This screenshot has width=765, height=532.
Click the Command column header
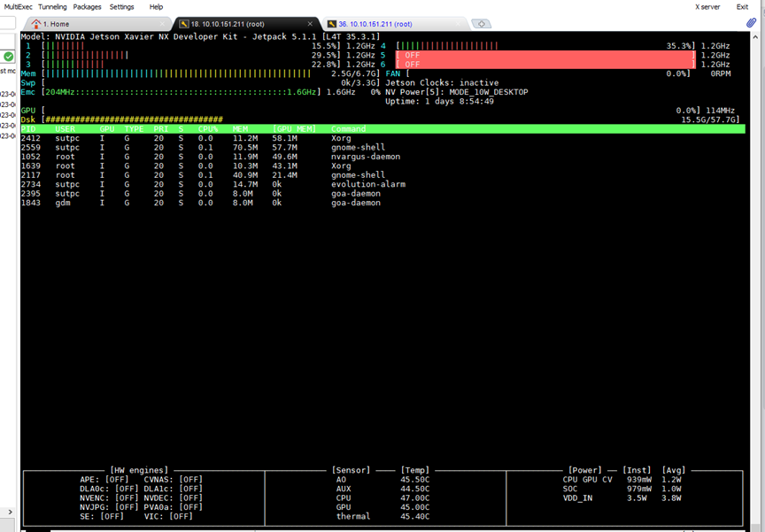pos(348,128)
